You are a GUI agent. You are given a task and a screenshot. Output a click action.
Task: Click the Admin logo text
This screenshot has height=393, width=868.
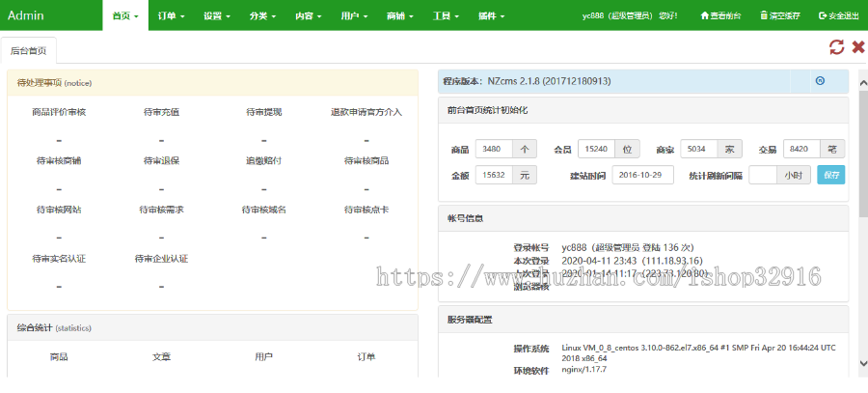tap(25, 15)
